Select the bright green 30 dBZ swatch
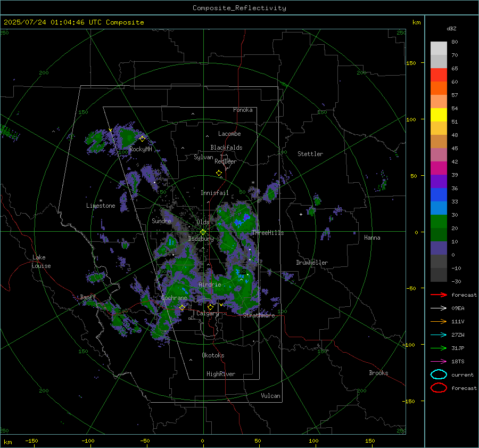 (x=439, y=222)
